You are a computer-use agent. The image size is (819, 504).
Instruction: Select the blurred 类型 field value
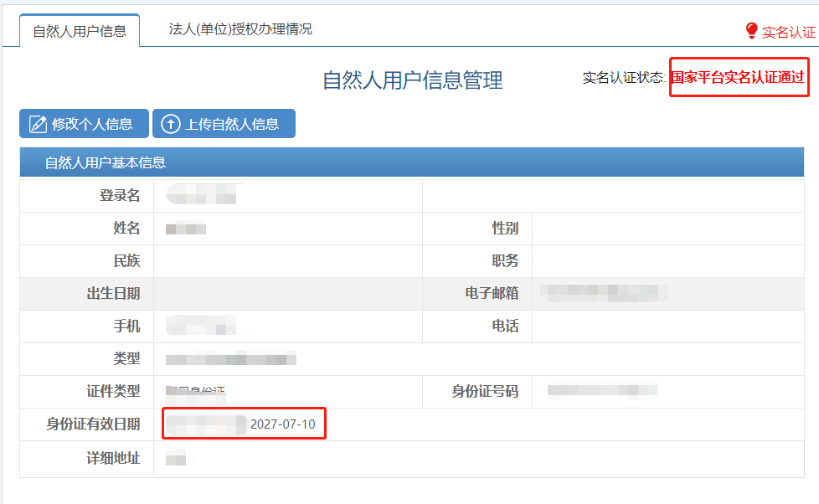(231, 359)
